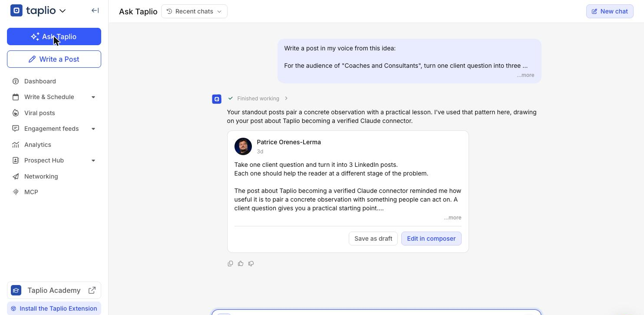Click the Write a Post button
Screen dimensions: 644x315
(54, 59)
